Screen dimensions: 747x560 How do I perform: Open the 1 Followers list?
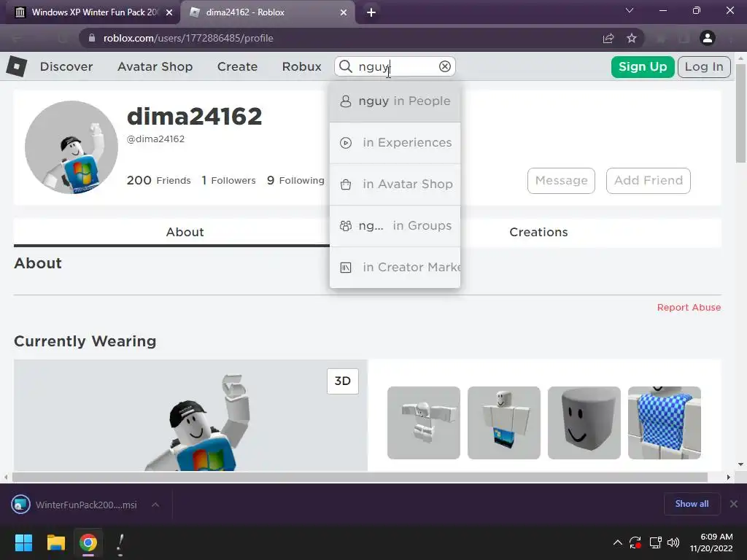point(228,181)
